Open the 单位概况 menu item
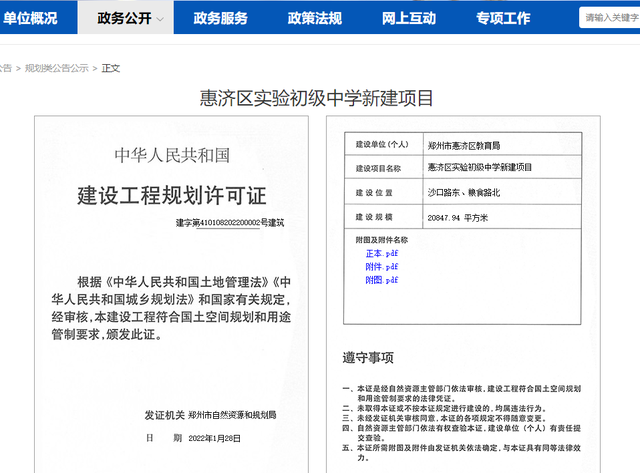 click(x=30, y=18)
